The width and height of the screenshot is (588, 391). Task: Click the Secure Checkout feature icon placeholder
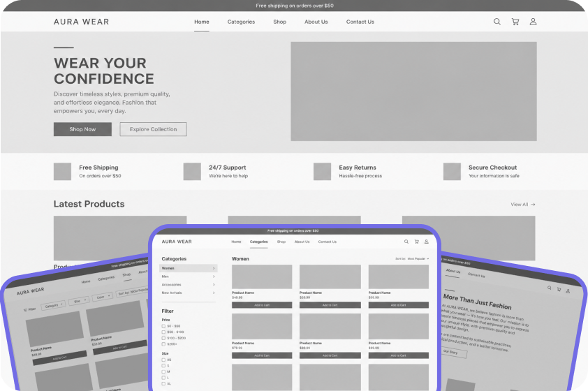[x=452, y=171]
